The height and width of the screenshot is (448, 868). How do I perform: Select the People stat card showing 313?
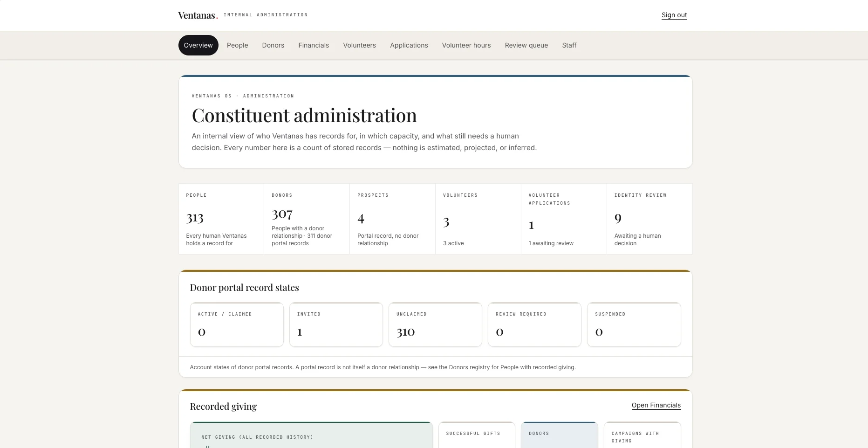[221, 219]
